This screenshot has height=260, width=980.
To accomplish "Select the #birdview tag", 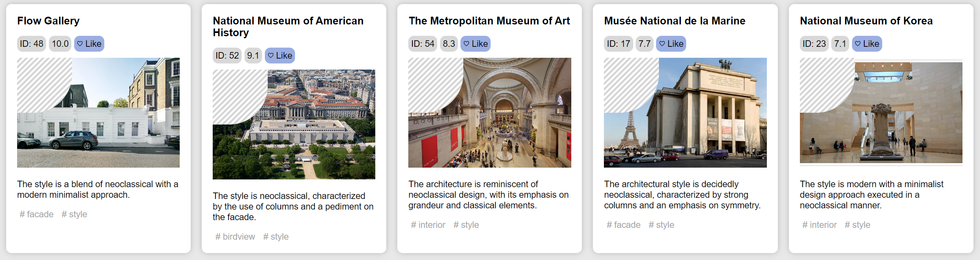I will point(235,237).
